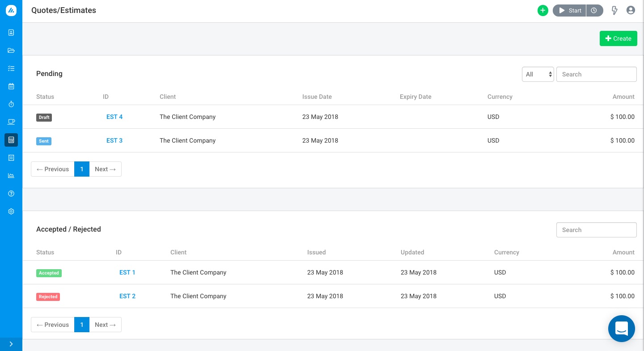Click page 1 in Pending pagination

(x=82, y=169)
